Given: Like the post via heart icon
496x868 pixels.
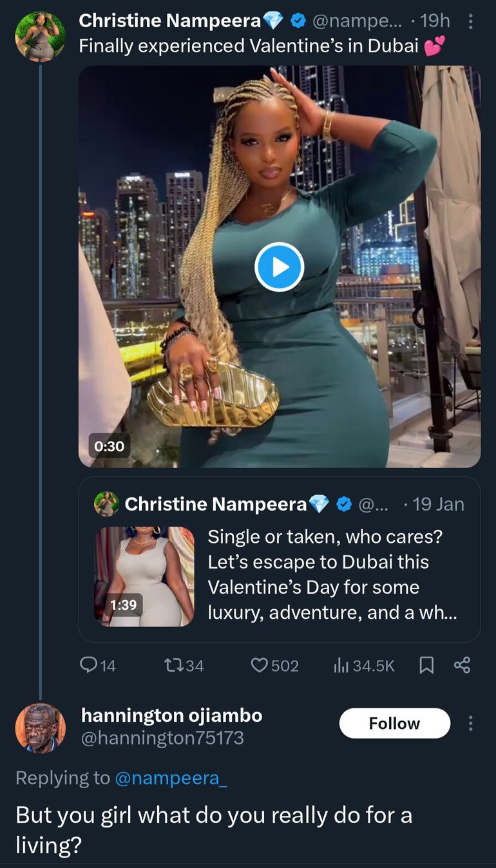Looking at the screenshot, I should pyautogui.click(x=259, y=665).
